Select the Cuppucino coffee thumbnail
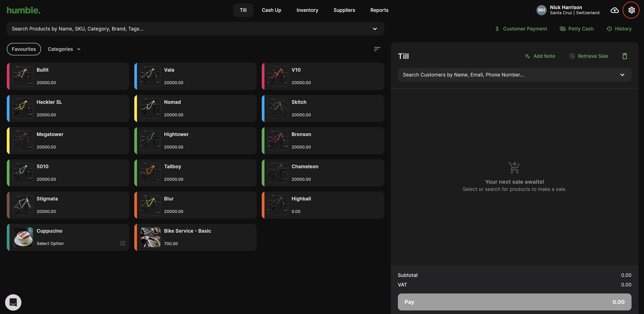The width and height of the screenshot is (644, 314). pyautogui.click(x=23, y=237)
